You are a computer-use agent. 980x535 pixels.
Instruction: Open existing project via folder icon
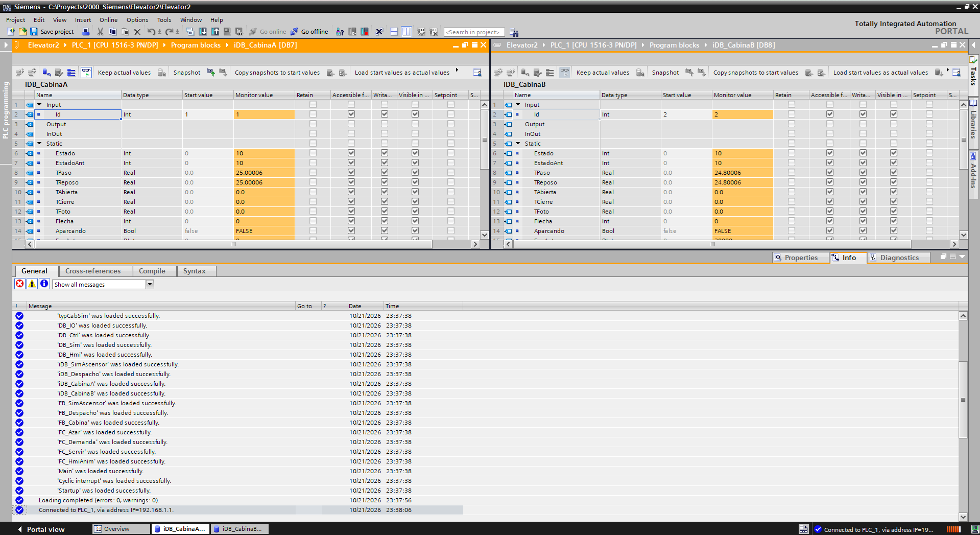coord(22,32)
